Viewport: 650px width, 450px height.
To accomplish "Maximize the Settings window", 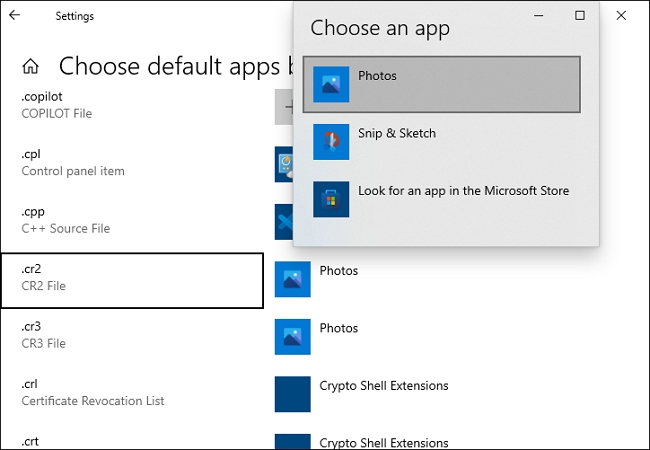I will (x=580, y=15).
